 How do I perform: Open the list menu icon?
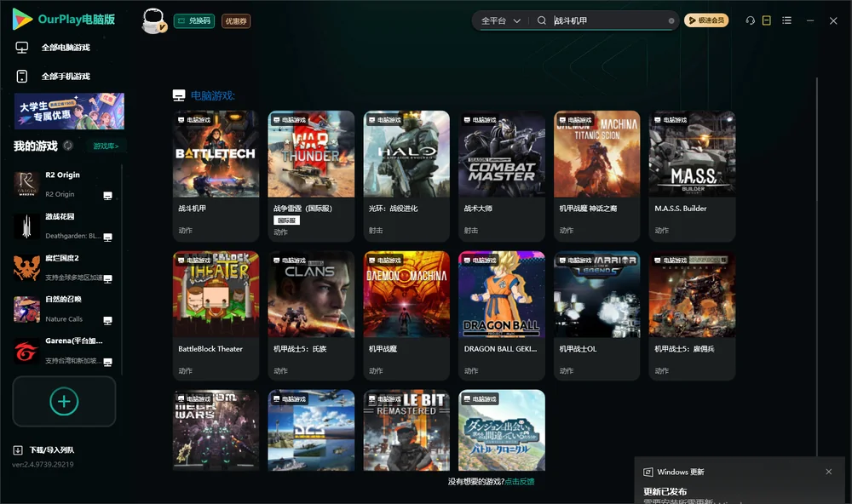click(x=786, y=20)
